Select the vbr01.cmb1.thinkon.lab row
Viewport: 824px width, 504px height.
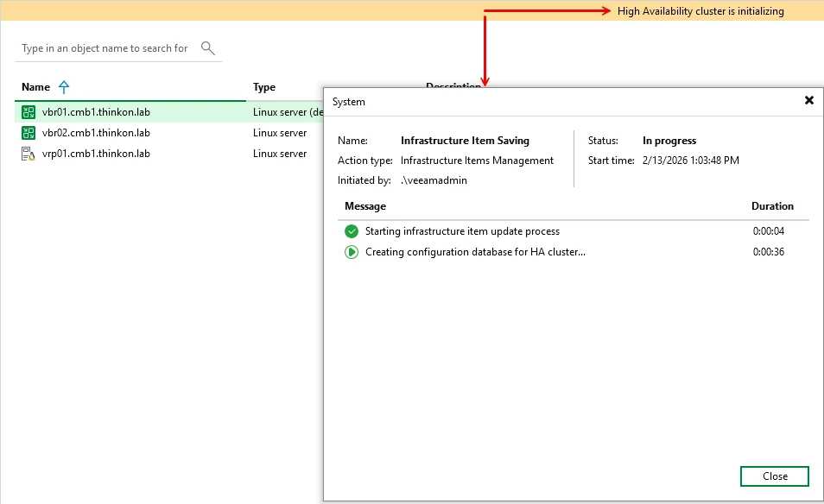[x=96, y=112]
